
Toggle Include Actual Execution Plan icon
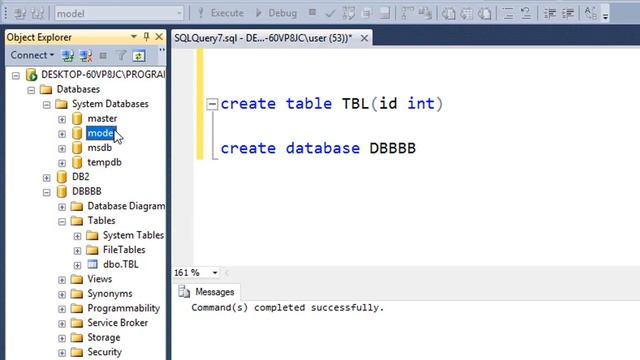point(407,13)
